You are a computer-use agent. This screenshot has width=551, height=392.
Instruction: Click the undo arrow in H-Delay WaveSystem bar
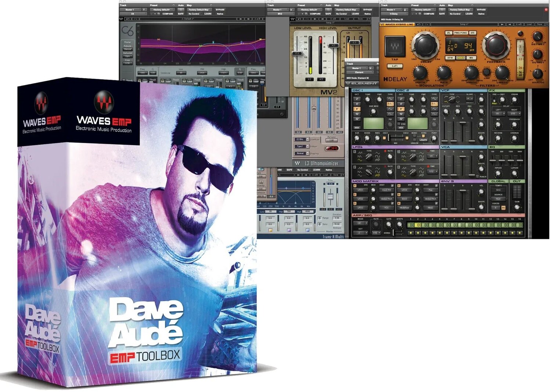[418, 24]
